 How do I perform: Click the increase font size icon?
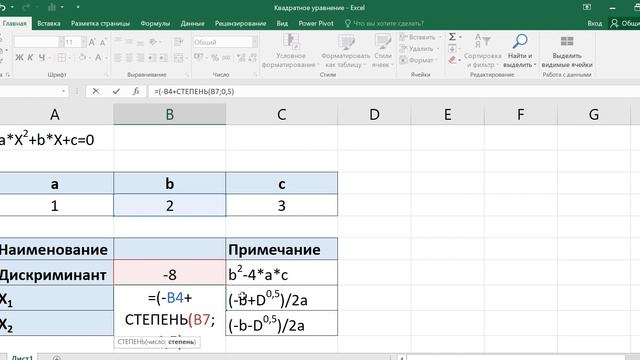coord(92,42)
